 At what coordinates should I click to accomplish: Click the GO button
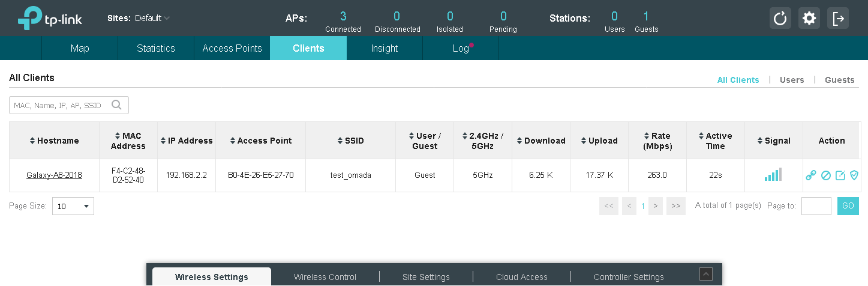pyautogui.click(x=848, y=206)
